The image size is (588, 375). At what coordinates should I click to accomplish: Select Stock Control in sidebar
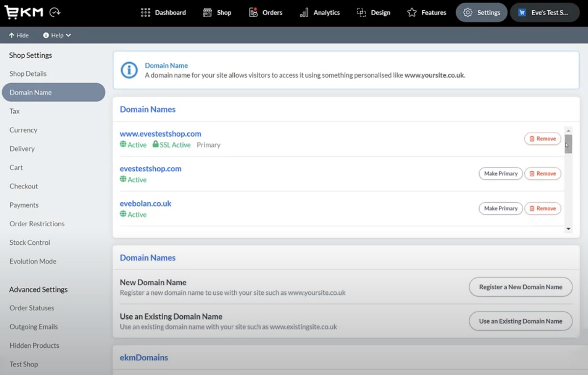point(30,243)
